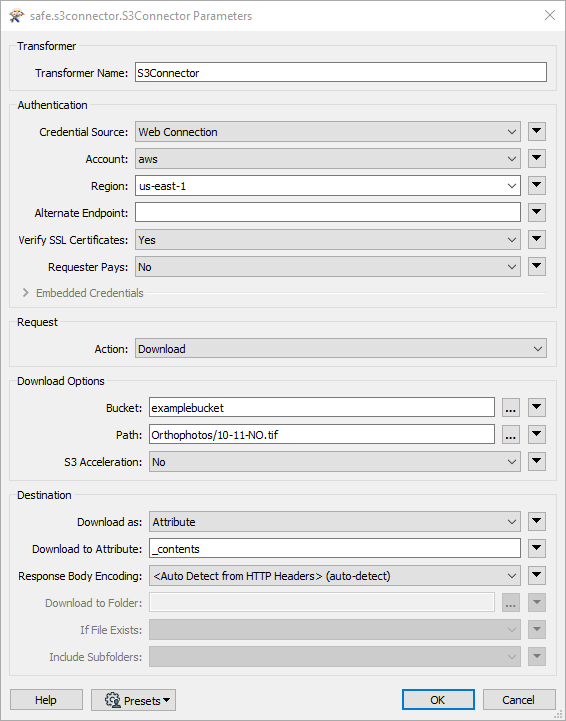Click into the Transformer Name field

tap(341, 73)
